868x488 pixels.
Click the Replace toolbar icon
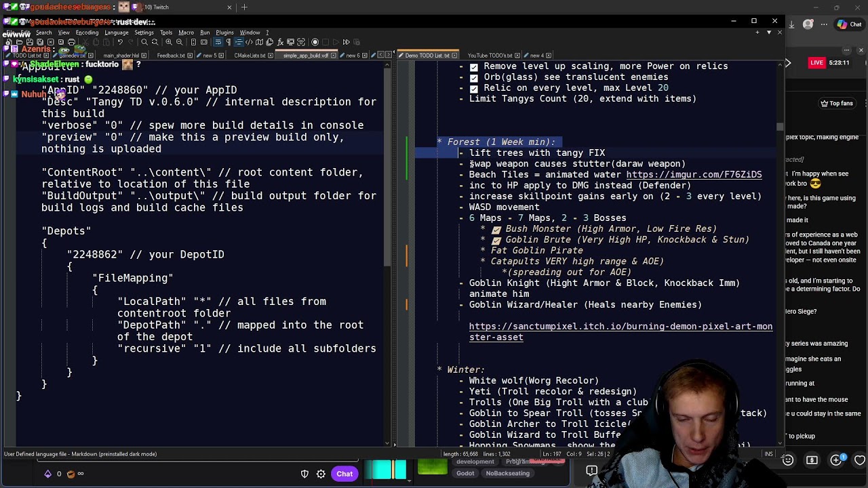tap(155, 42)
